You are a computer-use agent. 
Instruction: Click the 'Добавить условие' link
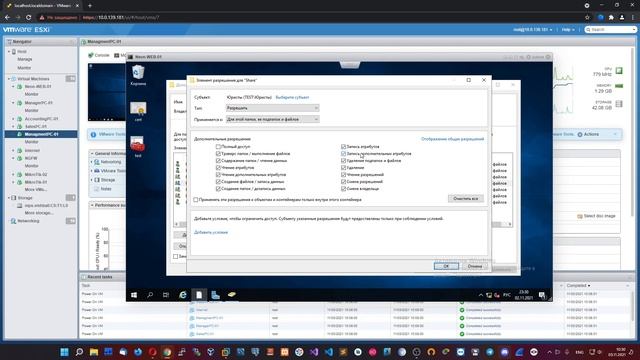click(x=211, y=232)
